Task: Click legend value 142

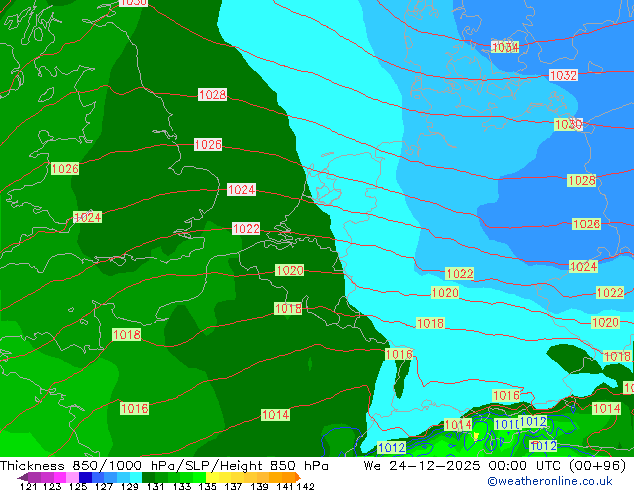Action: (x=305, y=486)
